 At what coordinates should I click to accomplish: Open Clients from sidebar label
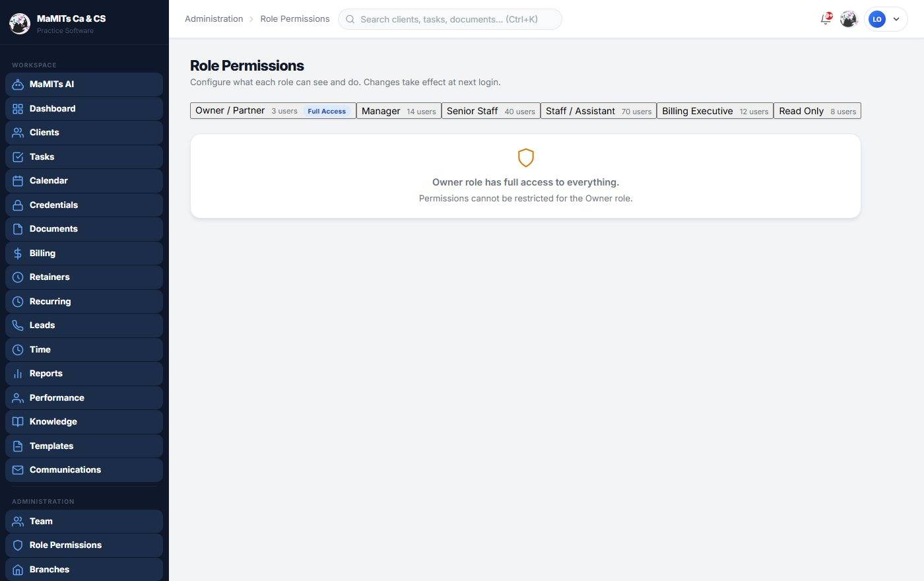tap(44, 133)
